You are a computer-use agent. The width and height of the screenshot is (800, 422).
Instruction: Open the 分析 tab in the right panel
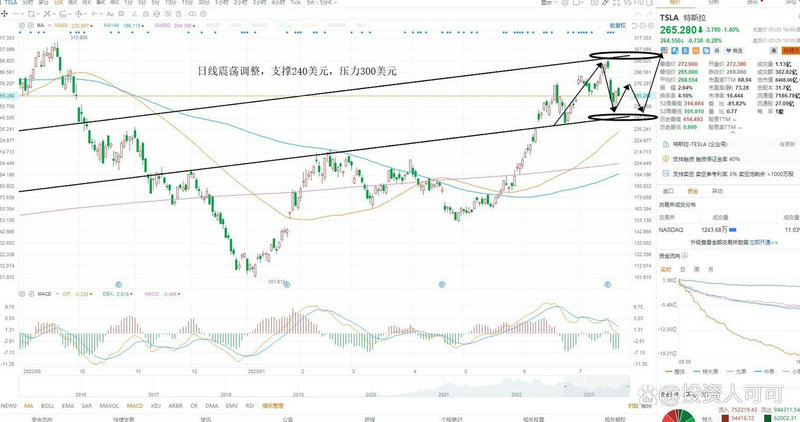pos(714,3)
